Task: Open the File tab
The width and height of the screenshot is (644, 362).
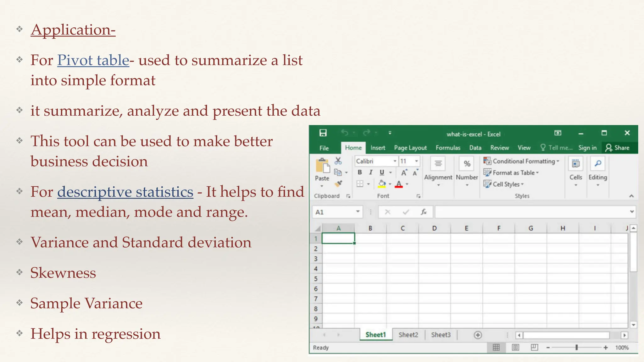Action: 324,148
